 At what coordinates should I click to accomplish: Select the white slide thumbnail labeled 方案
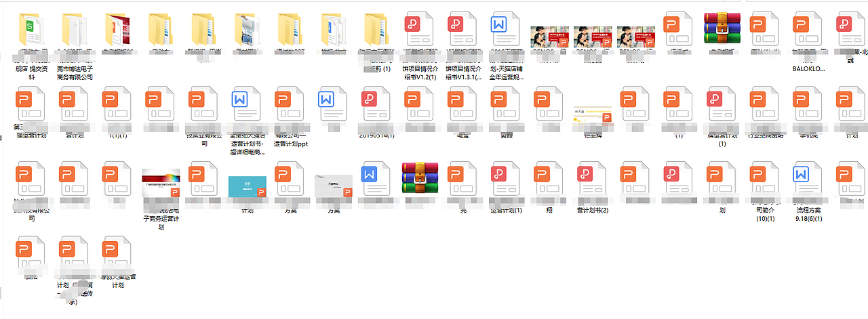click(334, 185)
